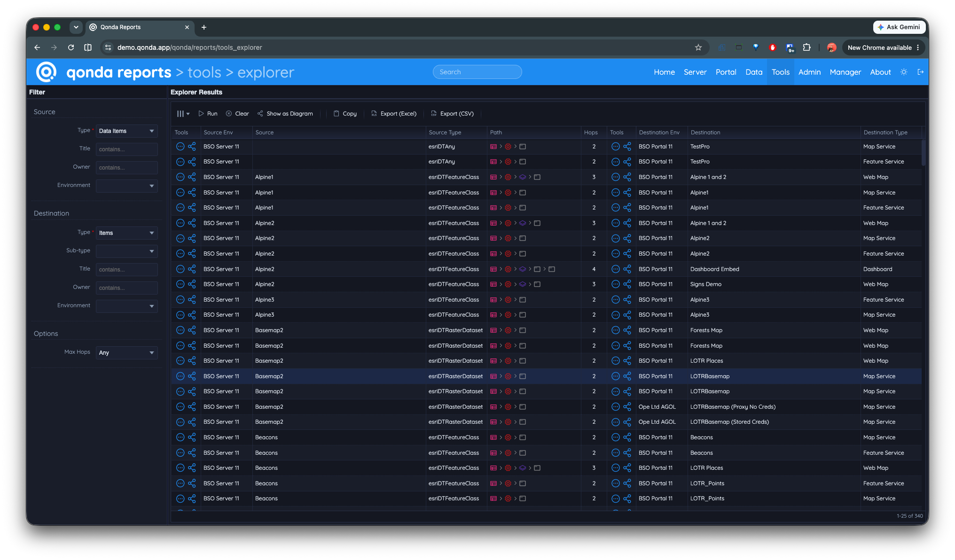The image size is (955, 560).
Task: Click source share icon for highlighted LOTRBasemap row
Action: point(192,376)
